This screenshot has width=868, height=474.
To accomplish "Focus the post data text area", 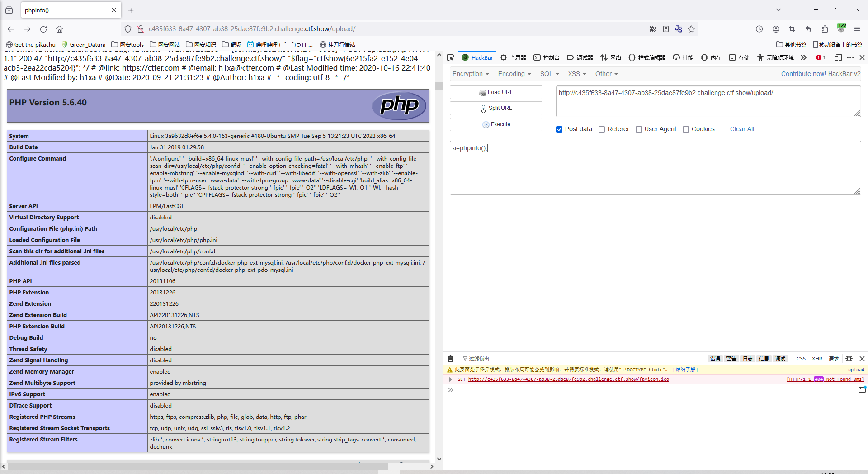I will [655, 168].
